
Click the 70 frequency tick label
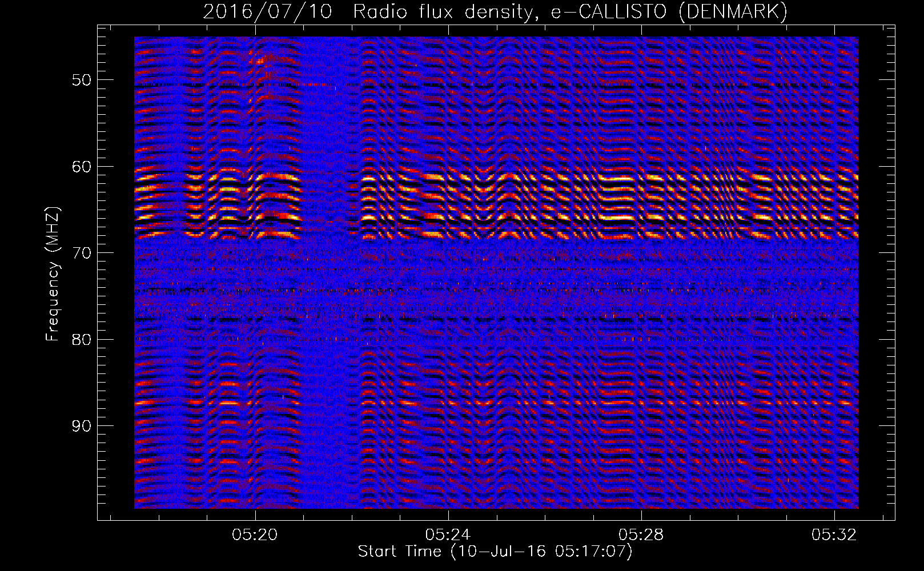coord(81,253)
